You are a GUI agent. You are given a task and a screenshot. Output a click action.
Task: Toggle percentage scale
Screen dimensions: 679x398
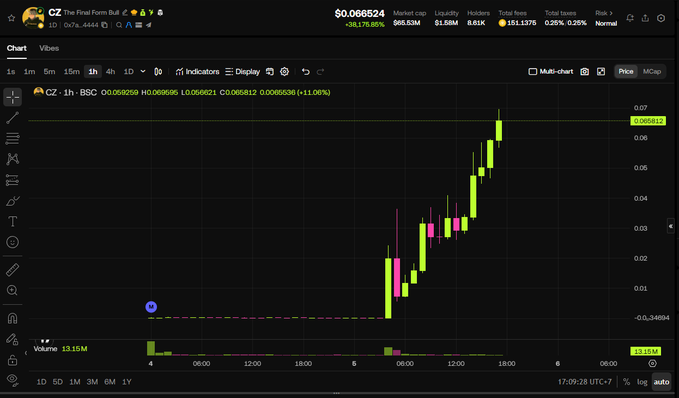pos(626,382)
